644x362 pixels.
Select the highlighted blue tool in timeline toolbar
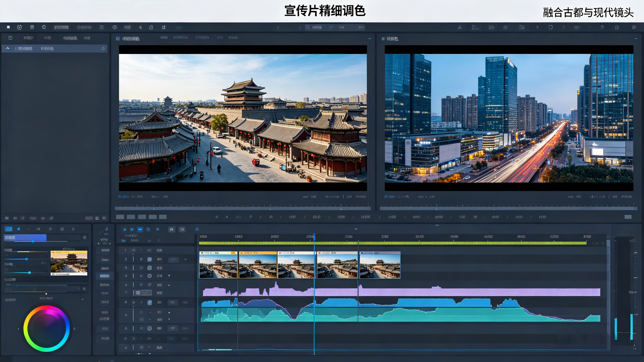coord(140,229)
